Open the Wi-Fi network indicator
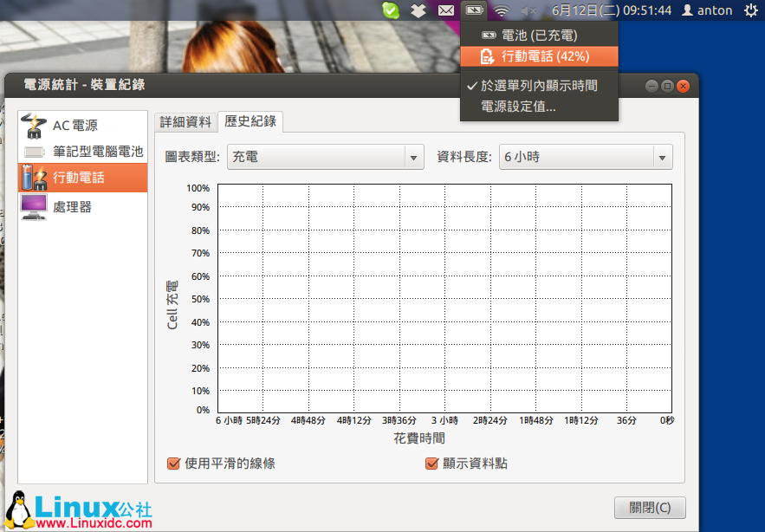This screenshot has height=532, width=765. [501, 10]
